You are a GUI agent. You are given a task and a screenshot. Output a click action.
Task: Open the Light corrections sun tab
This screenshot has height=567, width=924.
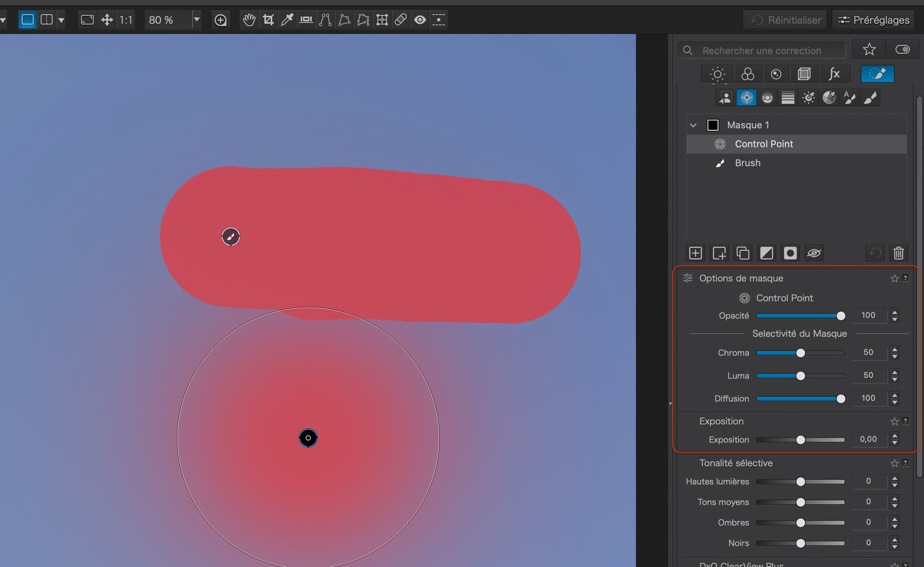(717, 74)
